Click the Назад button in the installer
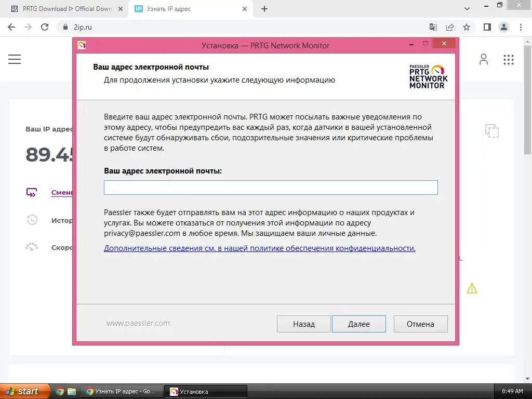The height and width of the screenshot is (399, 532). (x=303, y=324)
